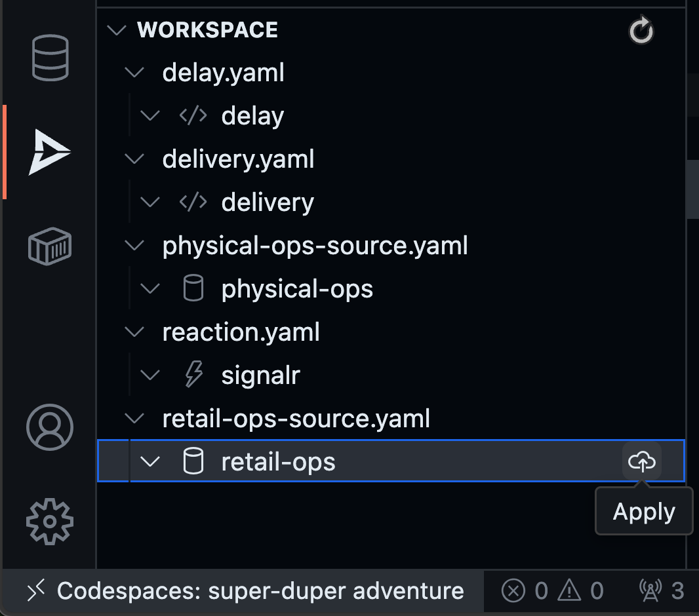Click the remote connection icon in status bar
Screen dimensions: 699x616
tap(37, 590)
